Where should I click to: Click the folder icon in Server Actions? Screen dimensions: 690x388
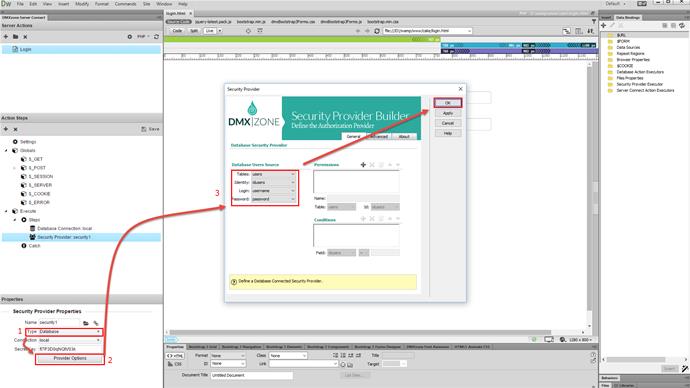point(15,37)
